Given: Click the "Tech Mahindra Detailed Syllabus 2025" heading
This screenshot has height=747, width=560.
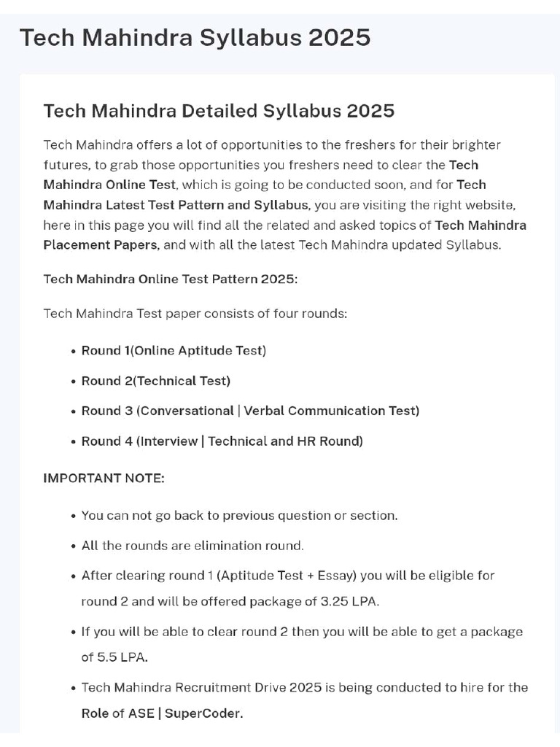Looking at the screenshot, I should (x=219, y=111).
